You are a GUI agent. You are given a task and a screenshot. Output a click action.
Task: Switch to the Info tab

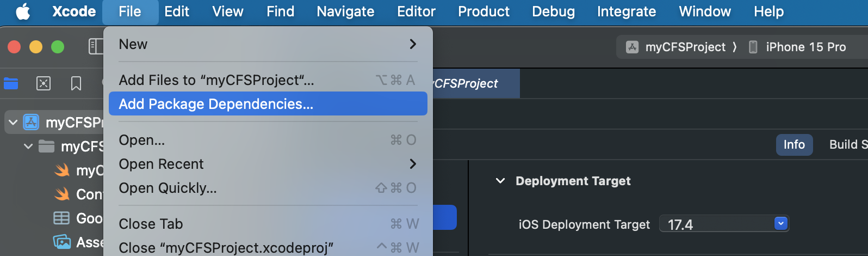click(x=793, y=145)
